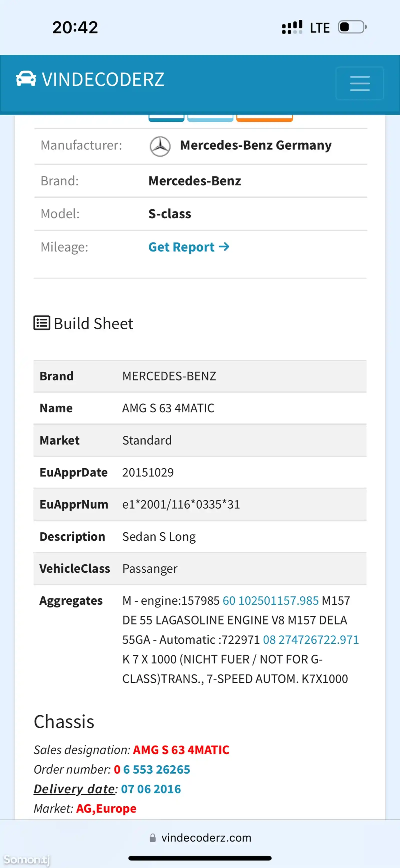Click the delivery date 07 06 2016
Viewport: 400px width, 868px height.
(151, 789)
